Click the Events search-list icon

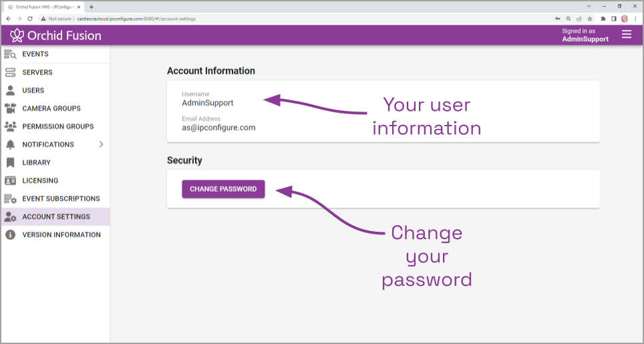point(10,54)
